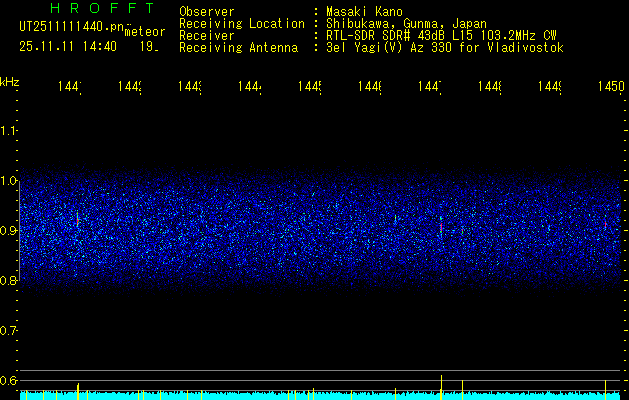Click the timestamp 25.11.11 14:40
This screenshot has height=400, width=629.
click(x=68, y=47)
